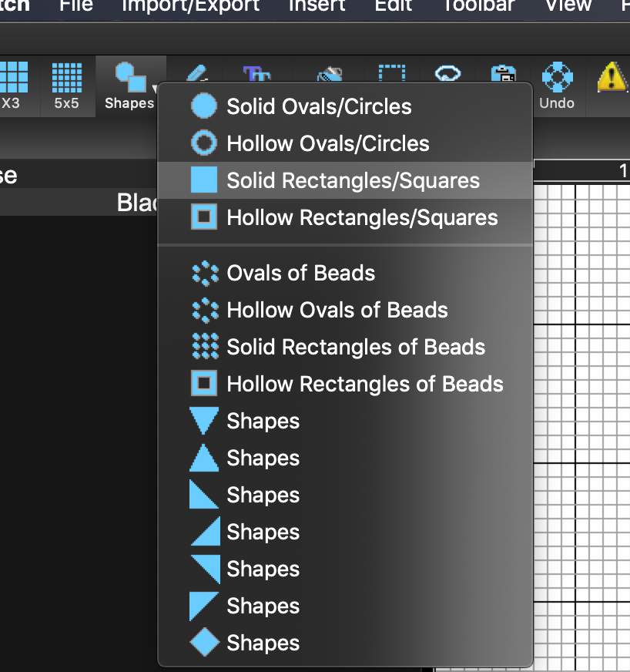Image resolution: width=630 pixels, height=672 pixels.
Task: Open the Import/Export menu in the menu bar
Action: tap(190, 6)
